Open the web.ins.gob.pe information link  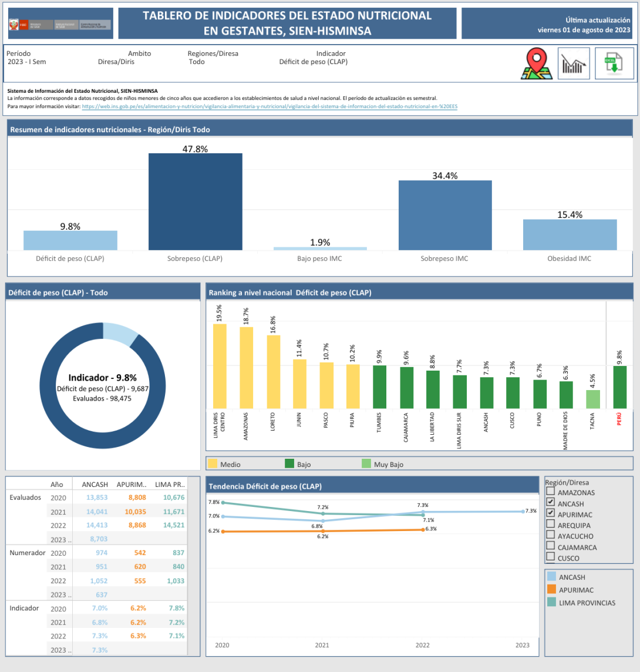point(270,106)
